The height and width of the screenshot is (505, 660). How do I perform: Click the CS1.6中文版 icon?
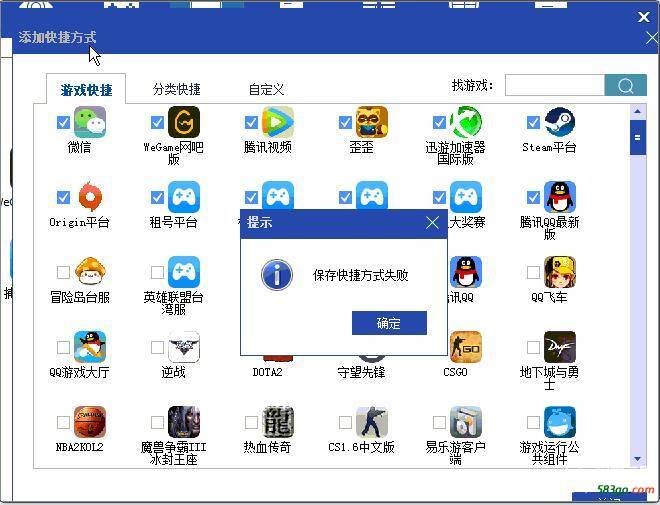tap(372, 422)
